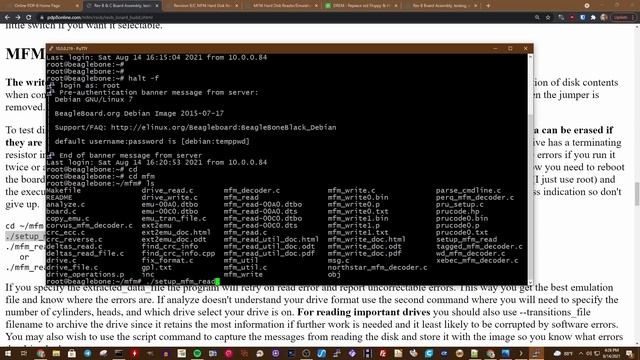Open File Explorer from the taskbar
Screen dimensions: 640x360
(x=56, y=353)
